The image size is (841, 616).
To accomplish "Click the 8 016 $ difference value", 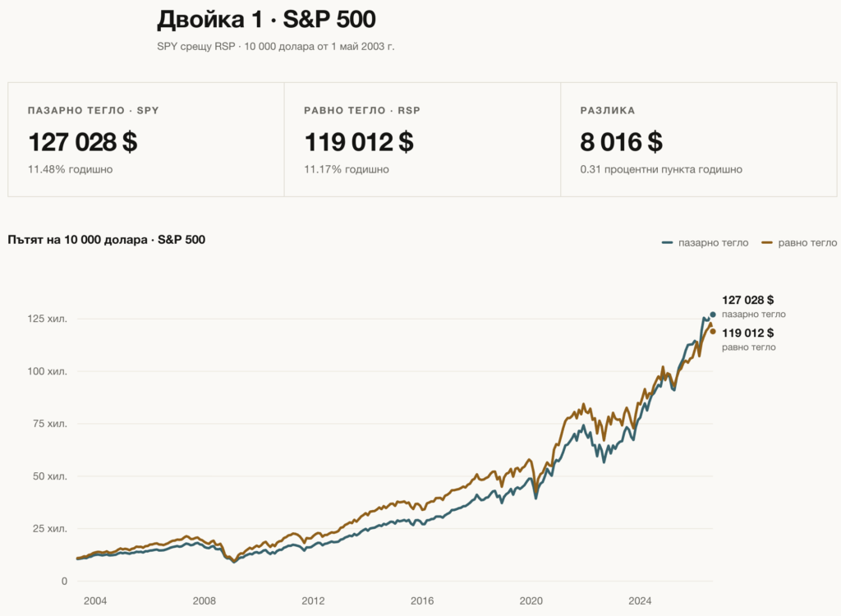I will [621, 142].
